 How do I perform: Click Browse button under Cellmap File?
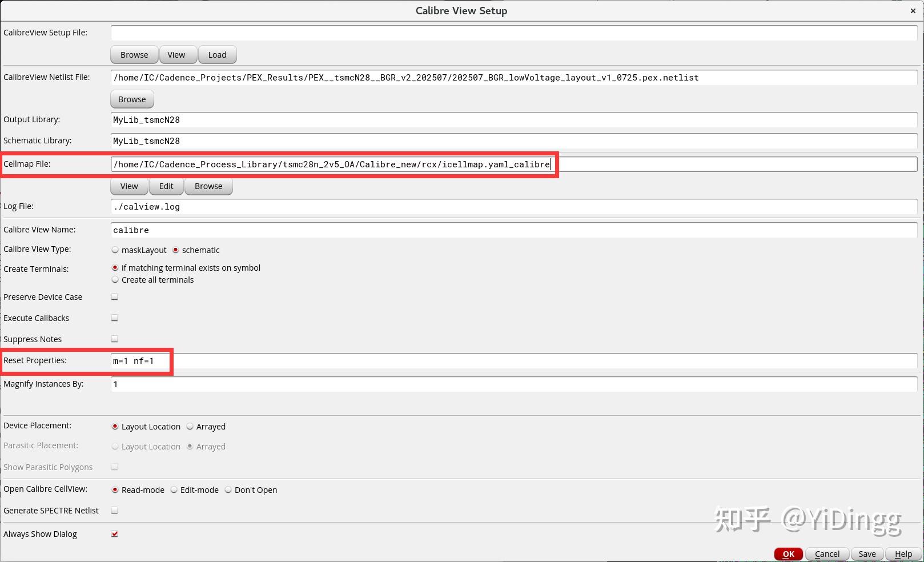click(208, 186)
